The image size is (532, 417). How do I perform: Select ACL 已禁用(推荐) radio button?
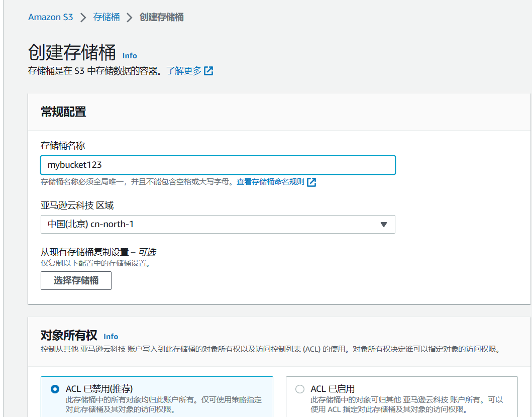[55, 389]
